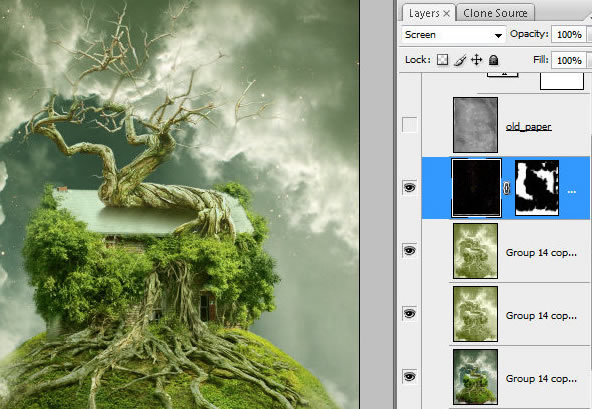This screenshot has width=592, height=409.
Task: Hide the first Group 14 copy layer
Action: click(x=410, y=250)
